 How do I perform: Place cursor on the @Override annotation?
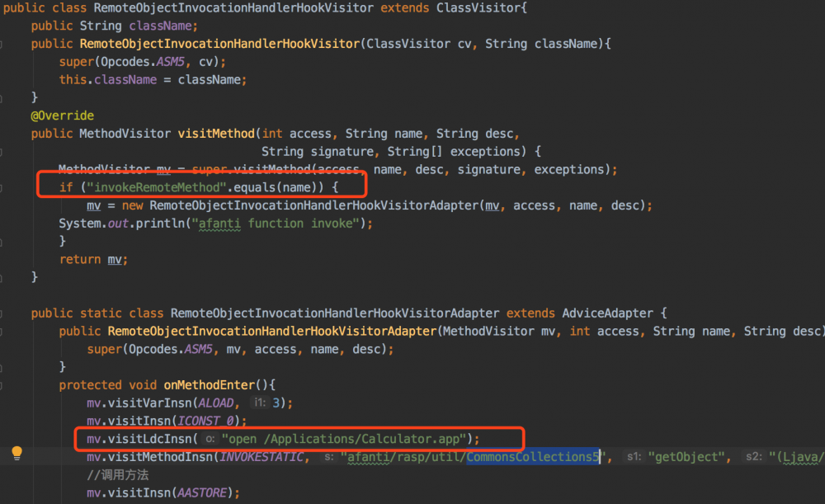[x=62, y=115]
